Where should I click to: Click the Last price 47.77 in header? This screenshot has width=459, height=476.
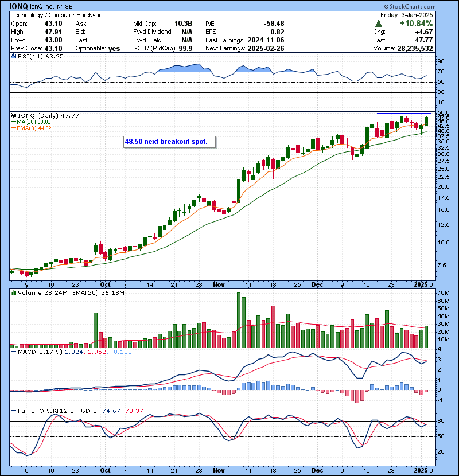click(x=424, y=40)
